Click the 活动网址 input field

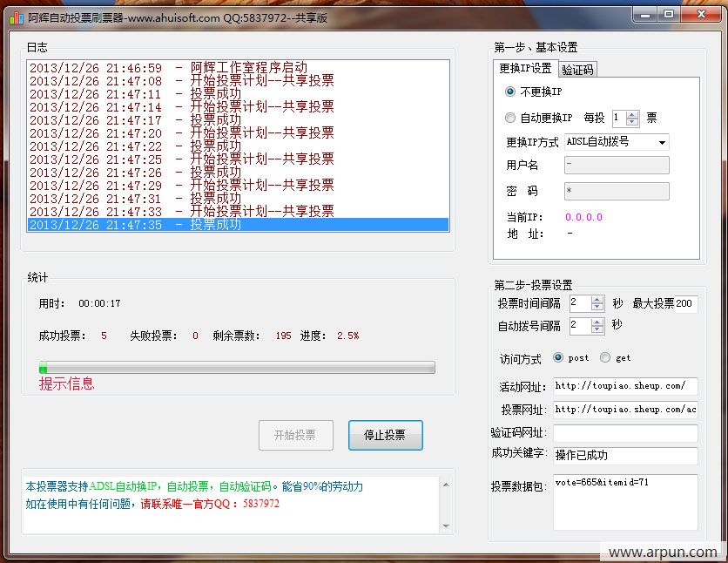pyautogui.click(x=624, y=385)
